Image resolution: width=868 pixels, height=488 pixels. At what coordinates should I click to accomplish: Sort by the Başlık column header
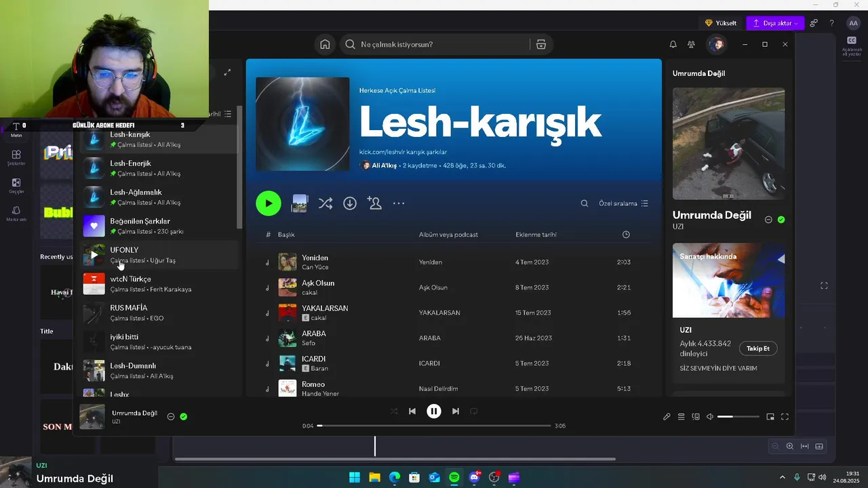(286, 235)
